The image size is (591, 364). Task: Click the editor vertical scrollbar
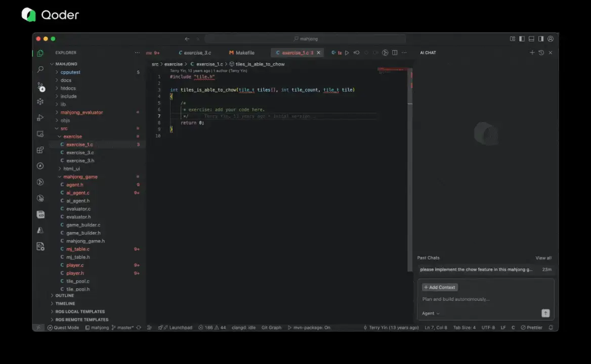pos(410,169)
